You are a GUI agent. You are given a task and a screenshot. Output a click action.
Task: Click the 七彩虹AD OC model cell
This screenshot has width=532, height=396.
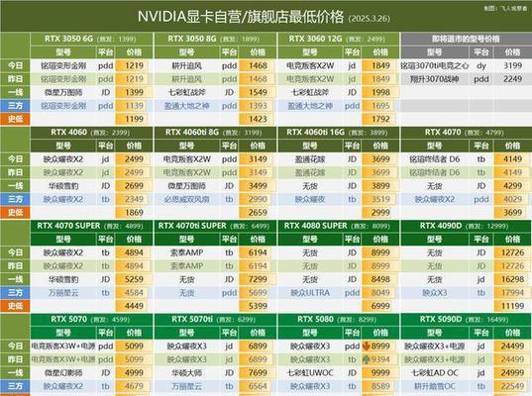435,372
